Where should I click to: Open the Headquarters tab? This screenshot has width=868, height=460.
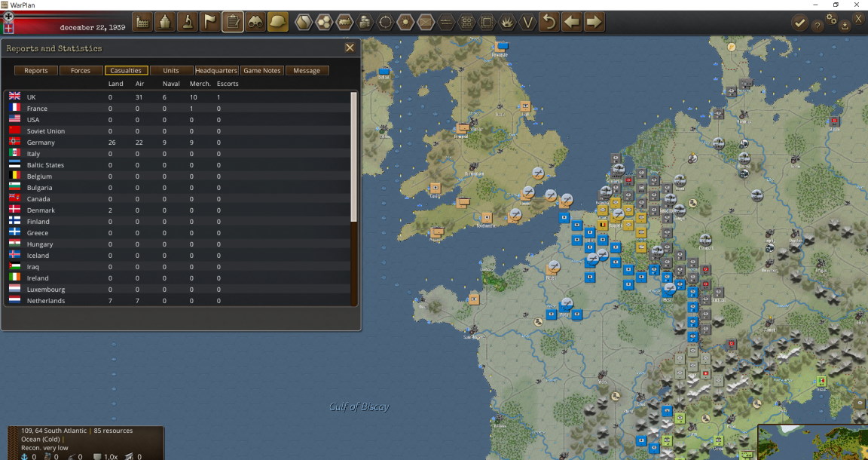tap(216, 70)
